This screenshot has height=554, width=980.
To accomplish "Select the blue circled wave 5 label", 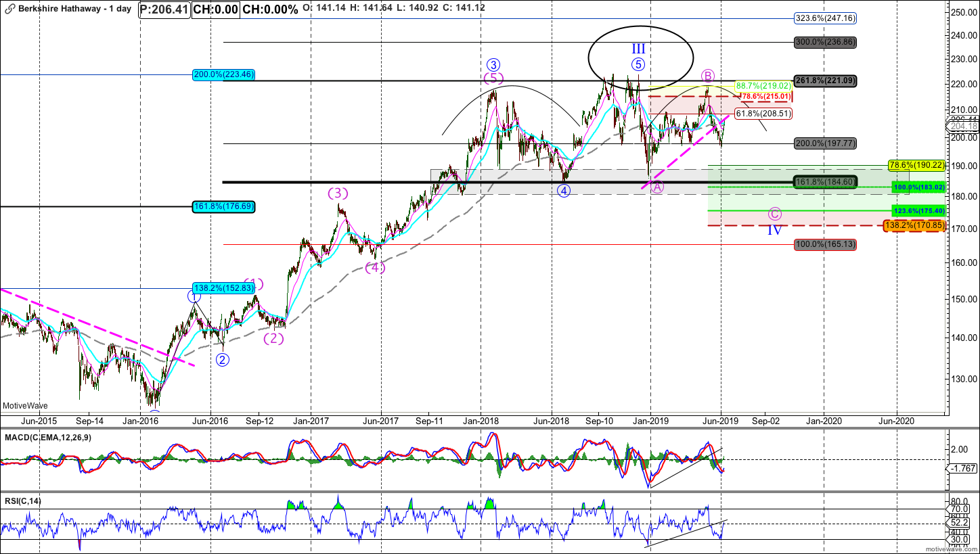I will pyautogui.click(x=639, y=65).
